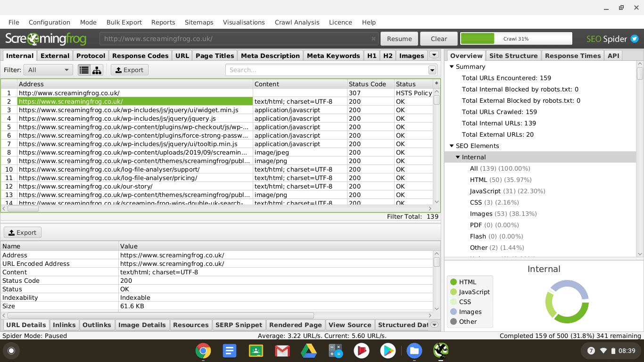Open Google Docs from the shelf
This screenshot has height=362, width=644.
point(230,351)
